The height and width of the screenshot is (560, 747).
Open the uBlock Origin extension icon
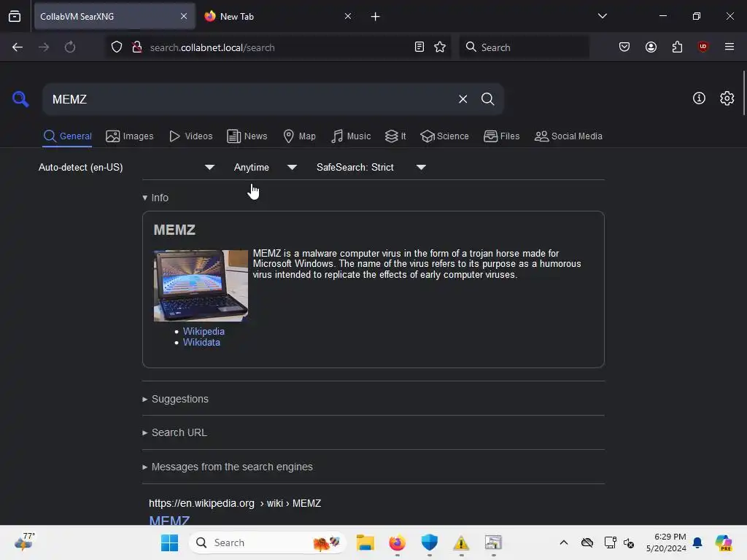point(703,47)
